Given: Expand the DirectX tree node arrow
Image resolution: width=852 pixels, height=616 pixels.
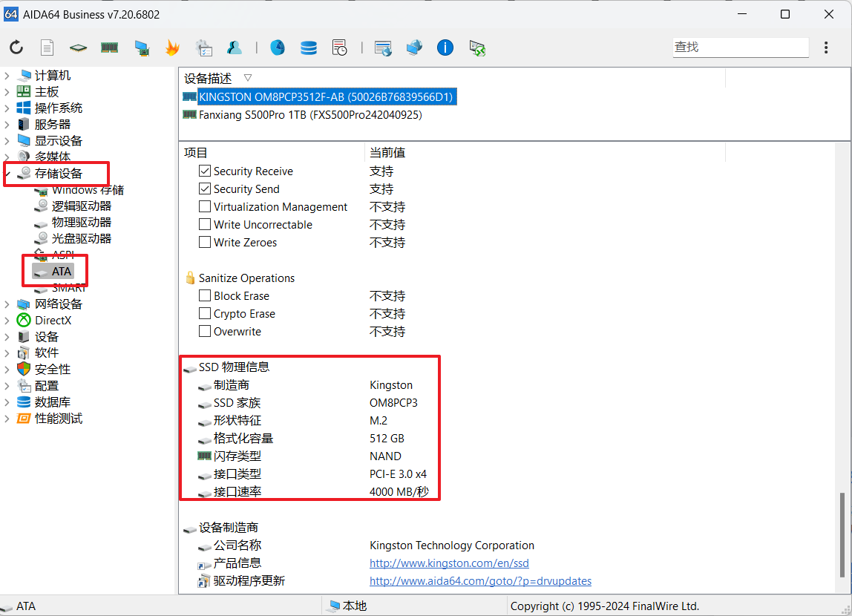Looking at the screenshot, I should (7, 321).
